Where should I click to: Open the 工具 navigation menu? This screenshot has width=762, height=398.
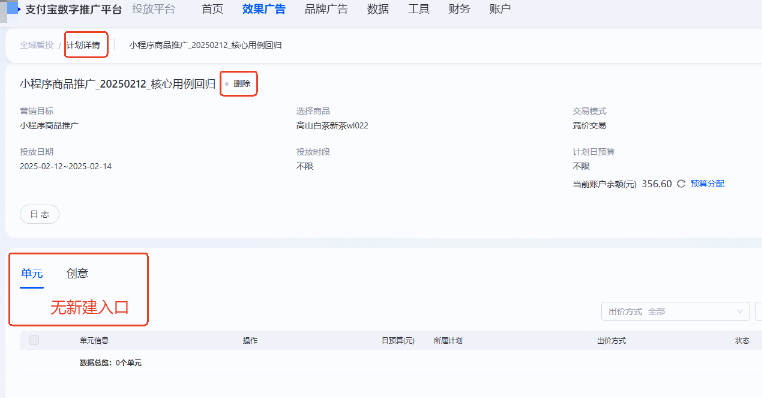418,9
